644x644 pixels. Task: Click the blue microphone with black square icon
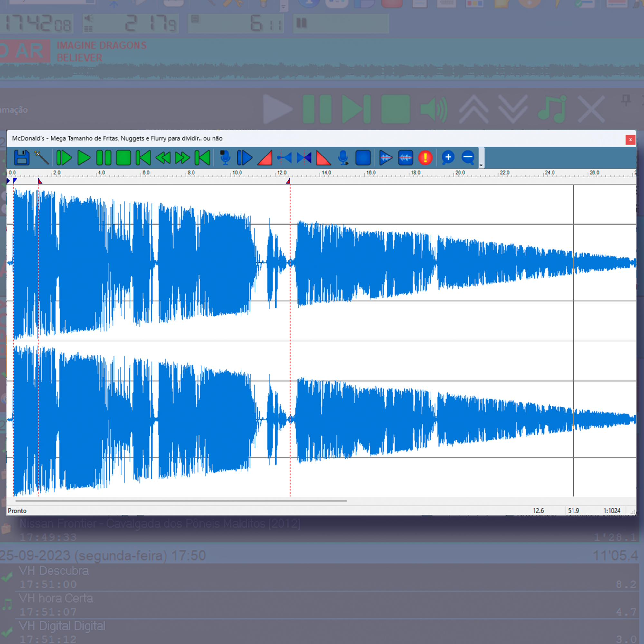click(x=225, y=158)
